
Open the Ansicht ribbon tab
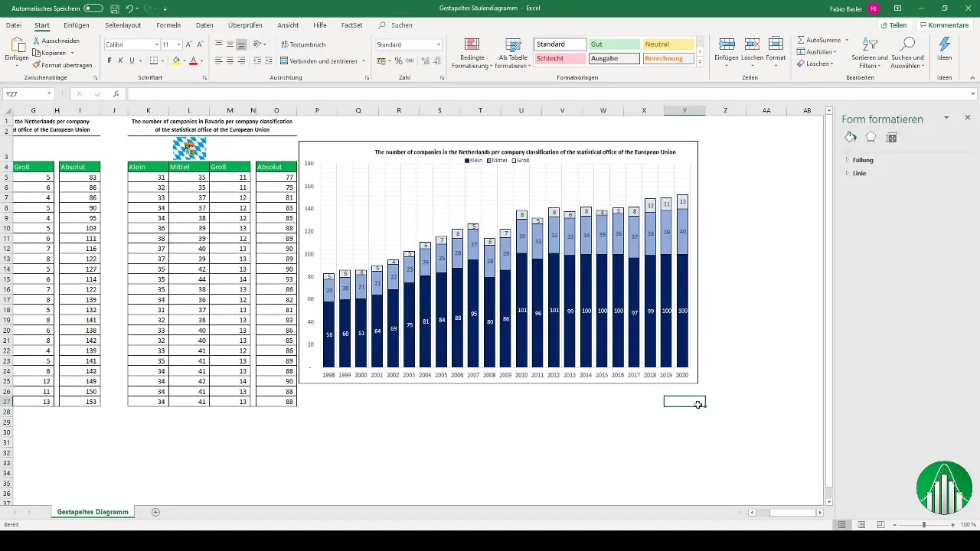(288, 25)
